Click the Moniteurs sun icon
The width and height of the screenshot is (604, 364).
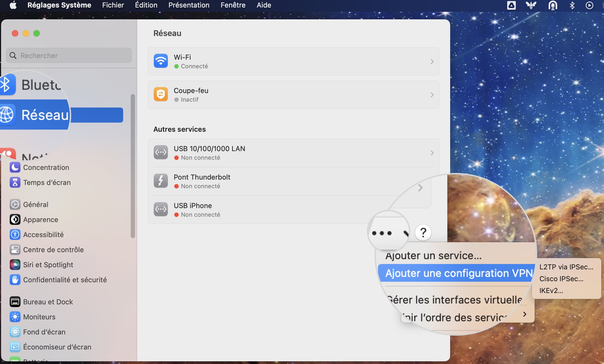tap(15, 317)
